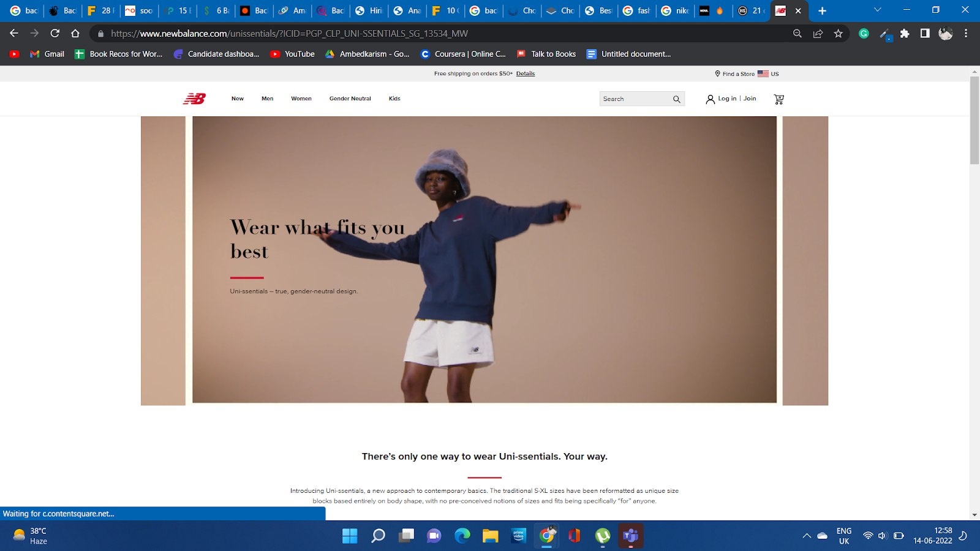Click the scrollbar down arrow

pos(974,515)
